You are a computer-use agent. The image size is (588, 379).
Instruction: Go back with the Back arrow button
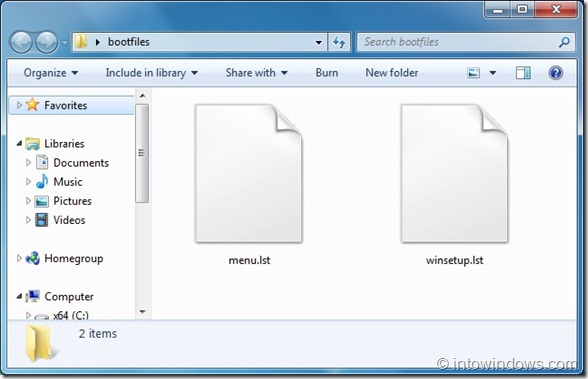click(x=21, y=42)
